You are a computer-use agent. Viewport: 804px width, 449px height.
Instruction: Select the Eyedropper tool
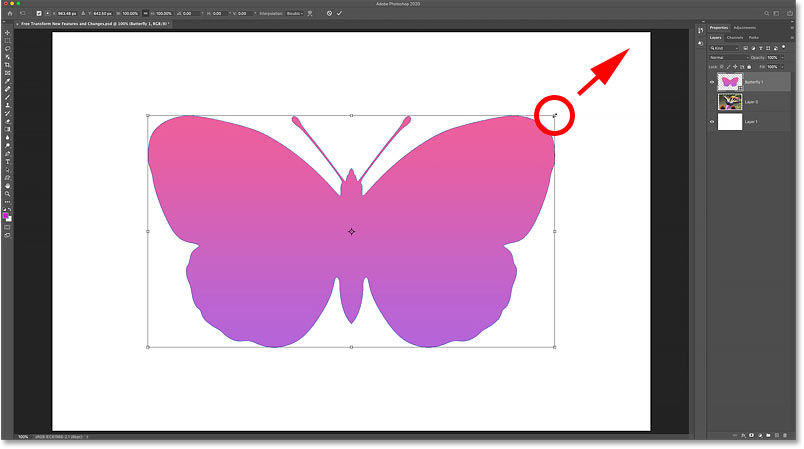click(8, 81)
